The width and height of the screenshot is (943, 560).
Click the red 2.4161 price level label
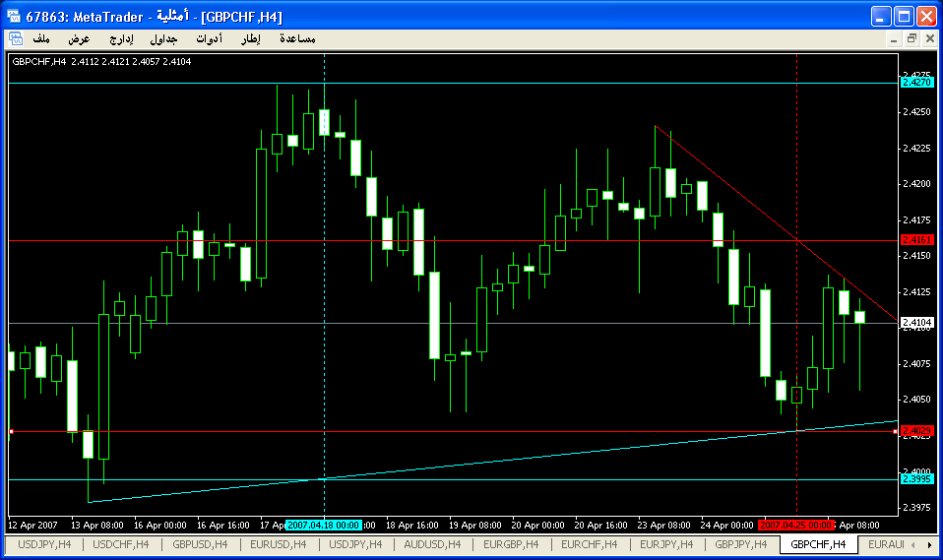[x=916, y=240]
